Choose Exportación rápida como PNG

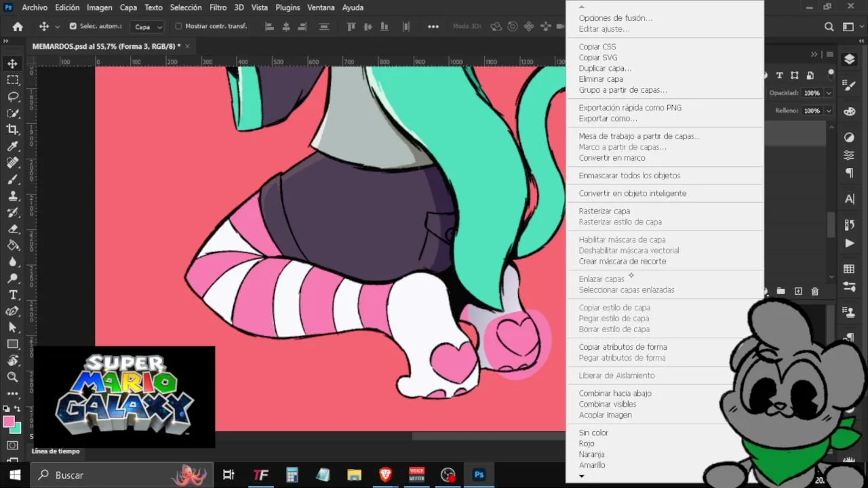click(630, 108)
